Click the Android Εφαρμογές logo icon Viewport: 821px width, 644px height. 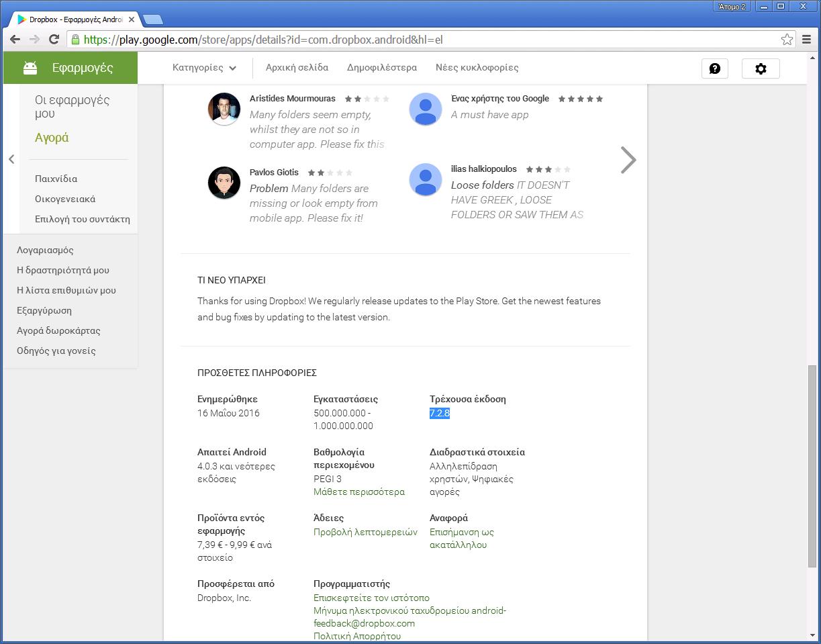(x=30, y=68)
